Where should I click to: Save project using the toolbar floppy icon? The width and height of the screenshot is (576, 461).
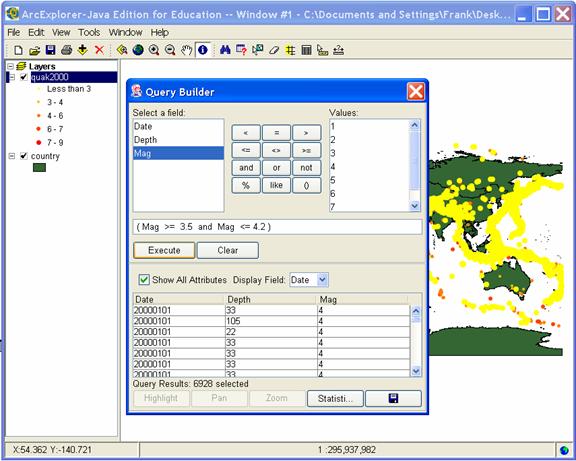tap(50, 50)
